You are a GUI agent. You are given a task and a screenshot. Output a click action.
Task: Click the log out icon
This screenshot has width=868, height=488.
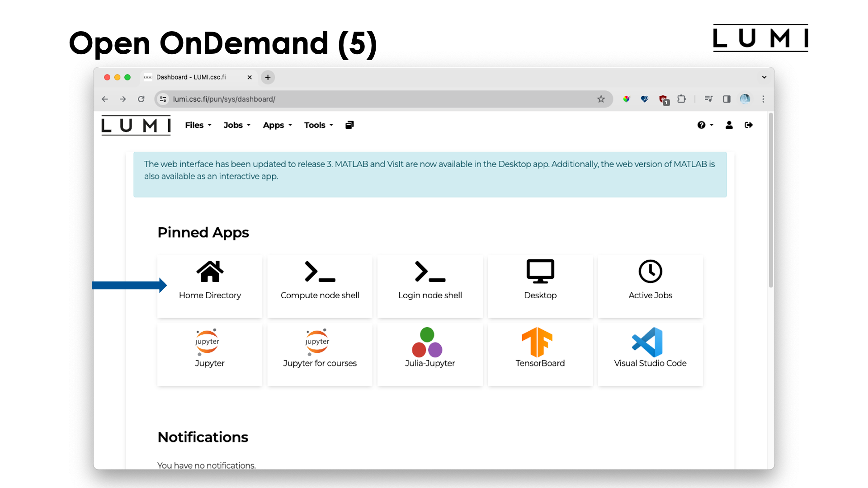749,125
